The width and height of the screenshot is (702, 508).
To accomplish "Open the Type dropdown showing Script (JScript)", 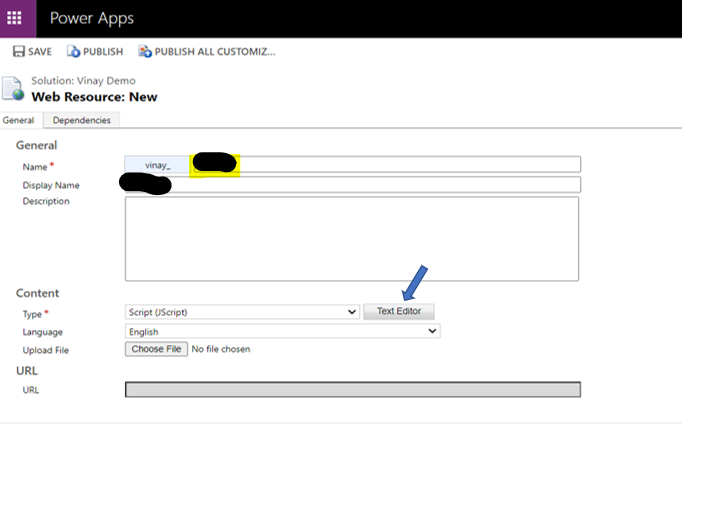I will tap(242, 312).
